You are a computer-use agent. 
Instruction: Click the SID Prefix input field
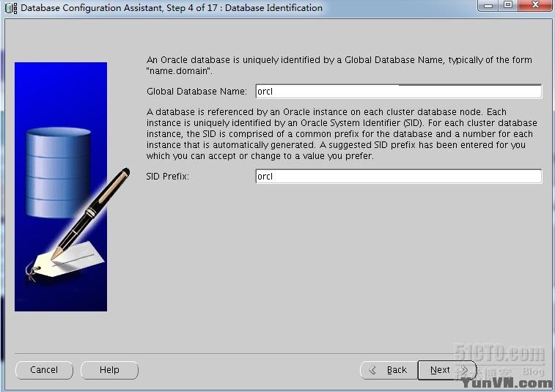click(x=399, y=176)
